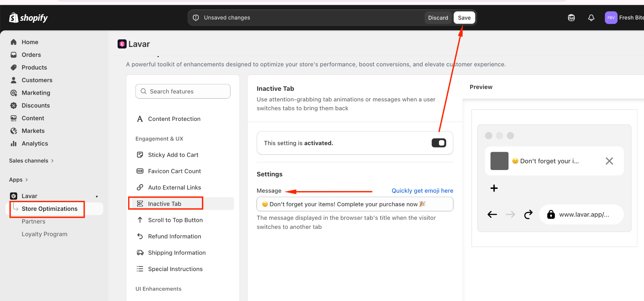Click the Favicon Cart Count icon

140,171
